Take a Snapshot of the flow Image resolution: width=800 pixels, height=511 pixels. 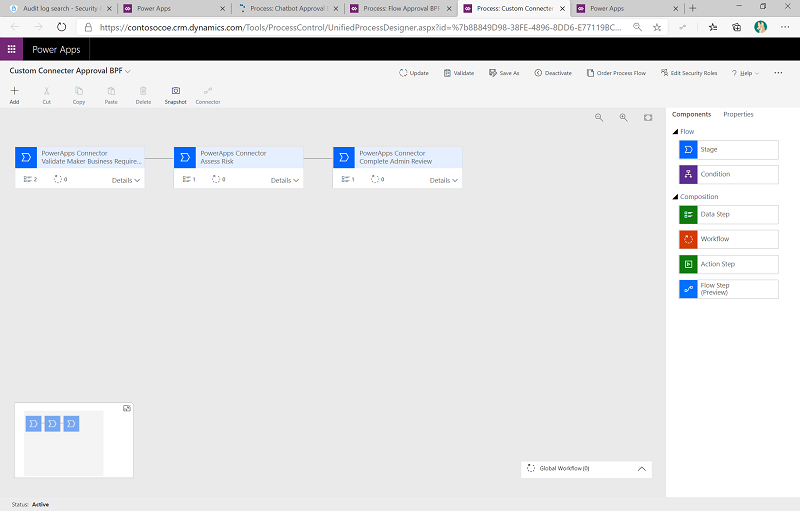point(176,95)
